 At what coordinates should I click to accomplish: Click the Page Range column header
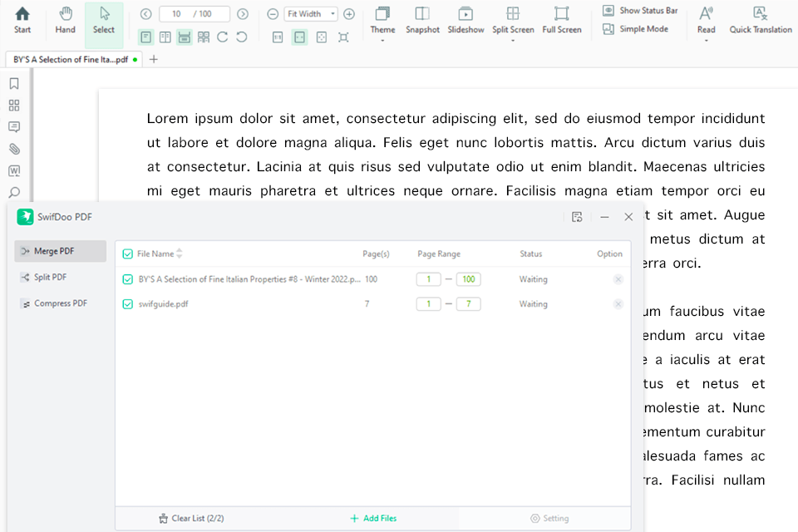point(439,254)
